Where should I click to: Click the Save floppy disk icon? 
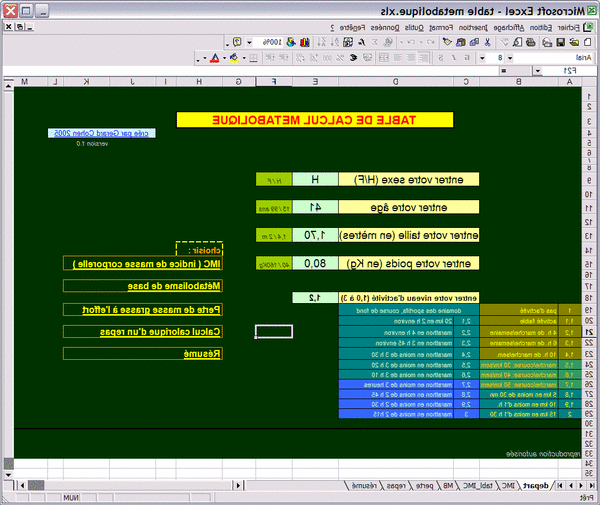point(561,42)
